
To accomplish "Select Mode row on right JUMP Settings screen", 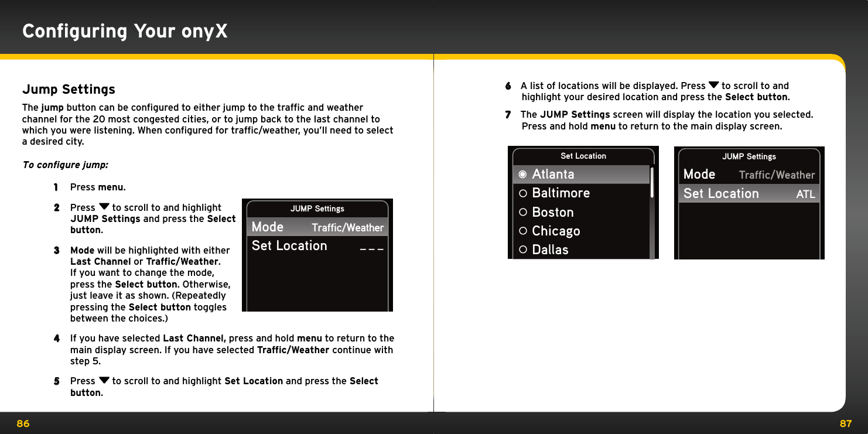I will tap(749, 175).
